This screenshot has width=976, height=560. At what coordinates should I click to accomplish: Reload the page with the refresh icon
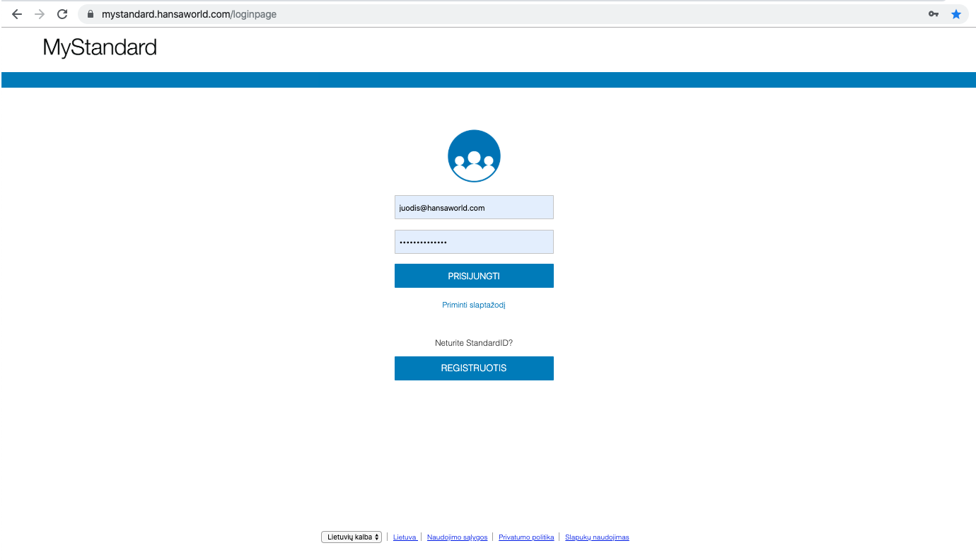pyautogui.click(x=62, y=14)
